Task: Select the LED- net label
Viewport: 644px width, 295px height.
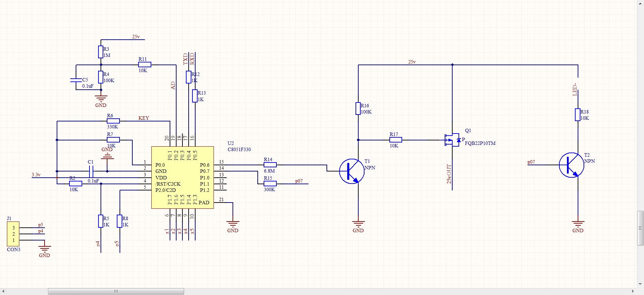Action: pos(575,89)
